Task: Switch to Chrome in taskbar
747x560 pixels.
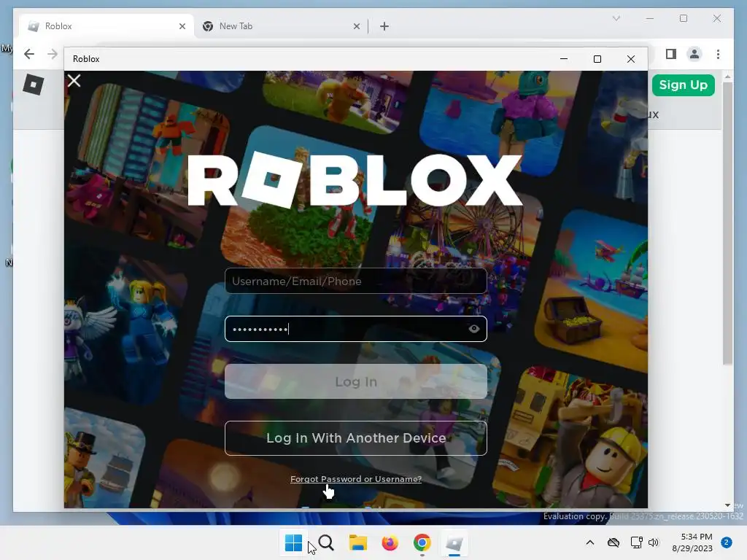Action: 422,542
